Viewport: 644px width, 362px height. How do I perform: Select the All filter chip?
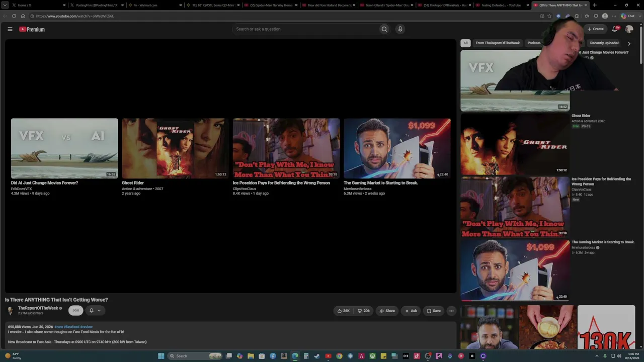click(465, 43)
